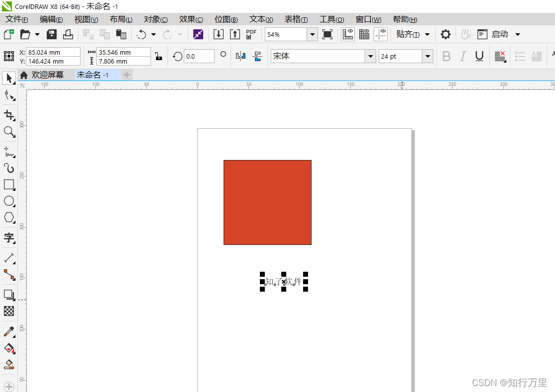Select the Parallel Dimension tool

(9, 258)
